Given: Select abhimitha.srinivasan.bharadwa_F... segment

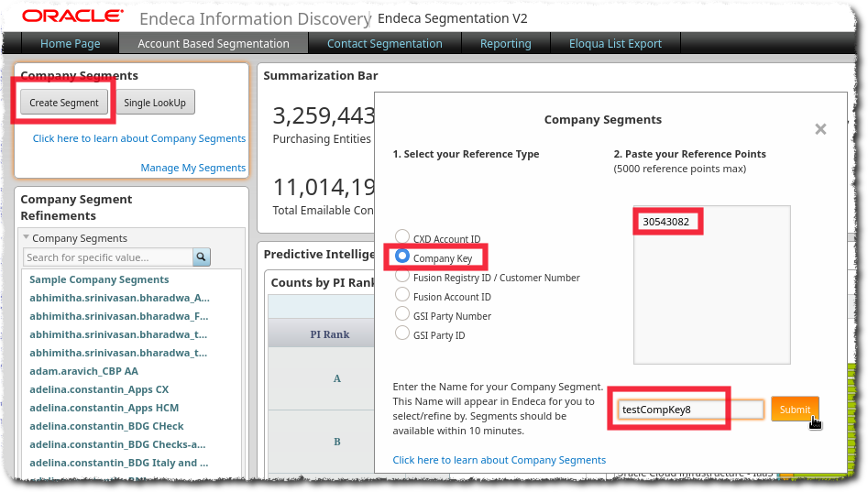Looking at the screenshot, I should [119, 316].
